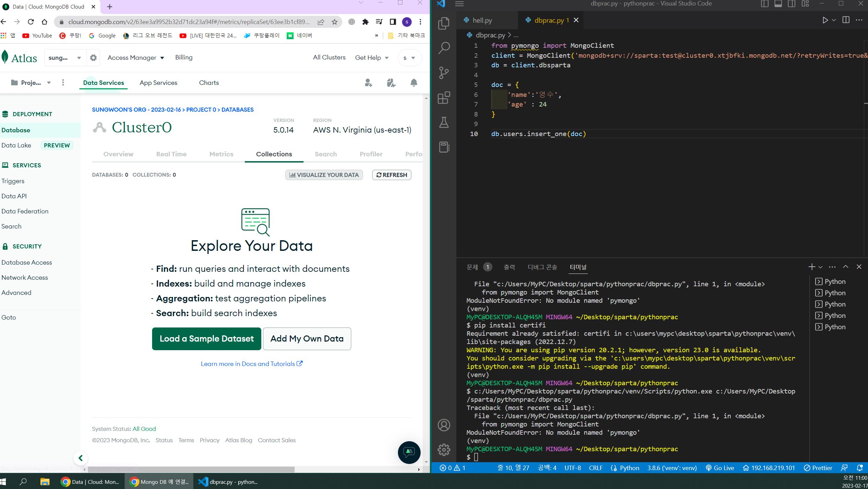This screenshot has height=489, width=868.
Task: Click invite to project user icon
Action: (x=368, y=83)
